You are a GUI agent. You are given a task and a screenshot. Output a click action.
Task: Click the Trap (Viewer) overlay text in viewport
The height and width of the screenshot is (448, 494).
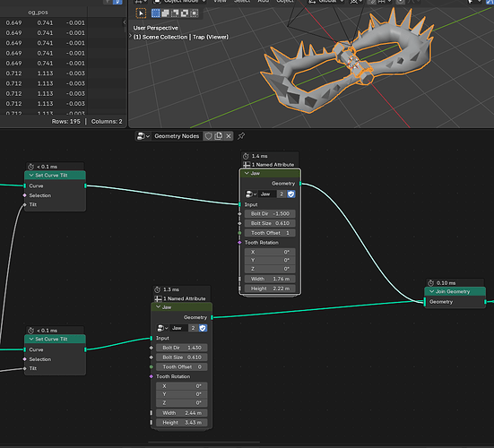(211, 37)
